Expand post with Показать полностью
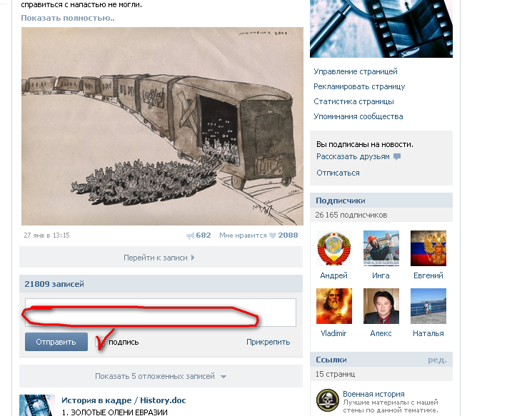The image size is (532, 416). tap(68, 18)
